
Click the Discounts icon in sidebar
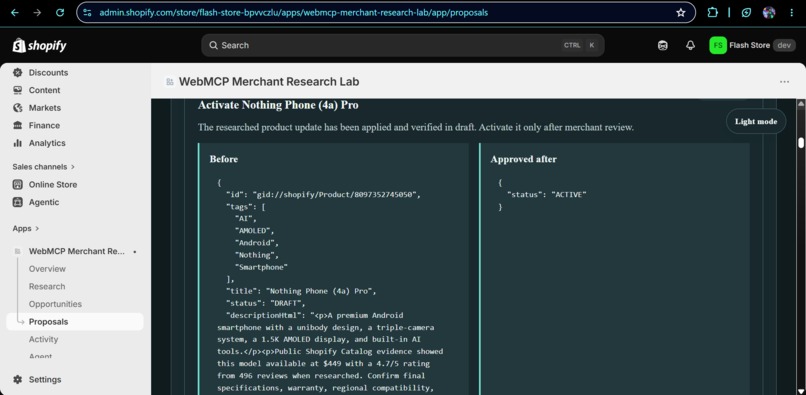click(x=17, y=73)
